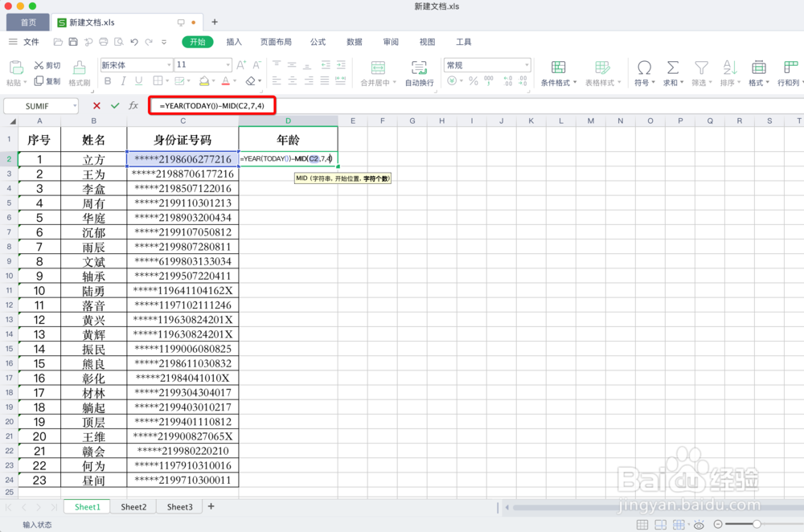Click the Print icon in quick toolbar
The height and width of the screenshot is (532, 804).
[104, 42]
